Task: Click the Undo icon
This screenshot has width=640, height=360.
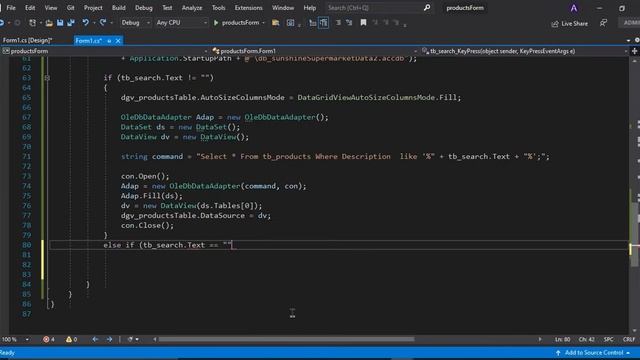Action: pos(85,23)
